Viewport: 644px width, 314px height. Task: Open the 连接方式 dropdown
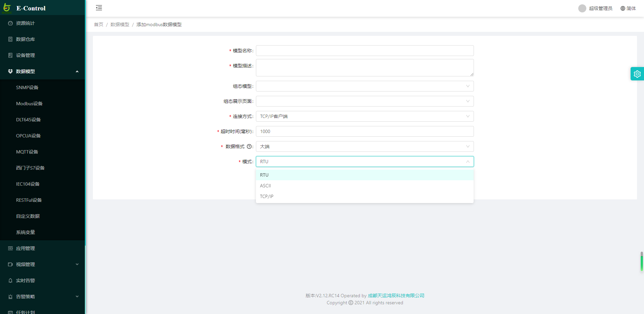(x=365, y=116)
